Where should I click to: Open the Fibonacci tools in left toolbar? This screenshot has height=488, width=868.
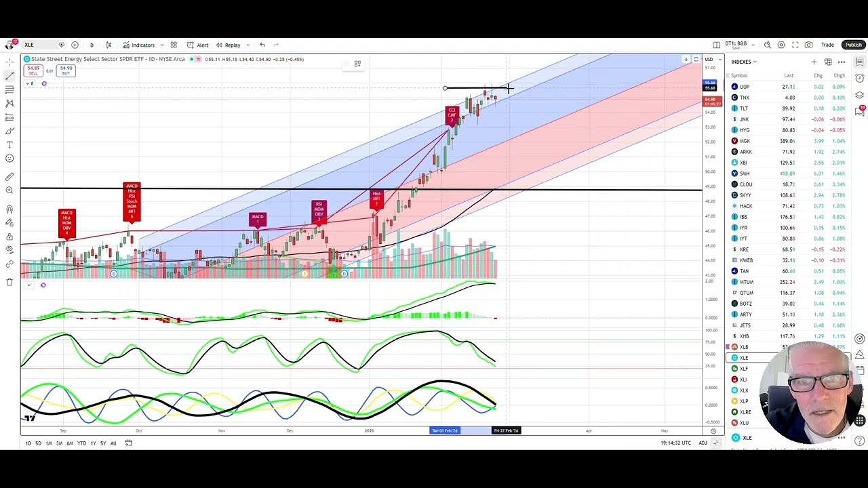coord(9,89)
